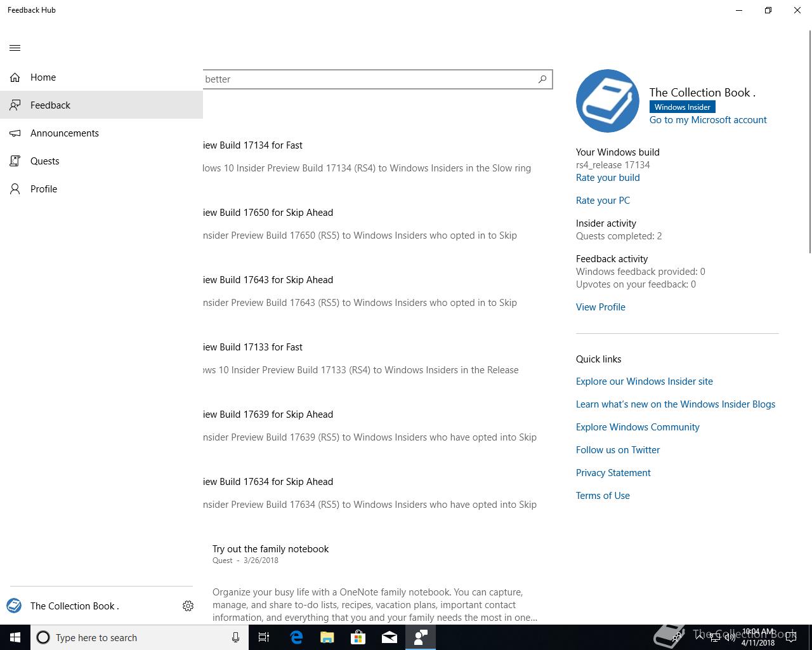Click the network icon in system tray
The image size is (812, 650).
point(715,637)
